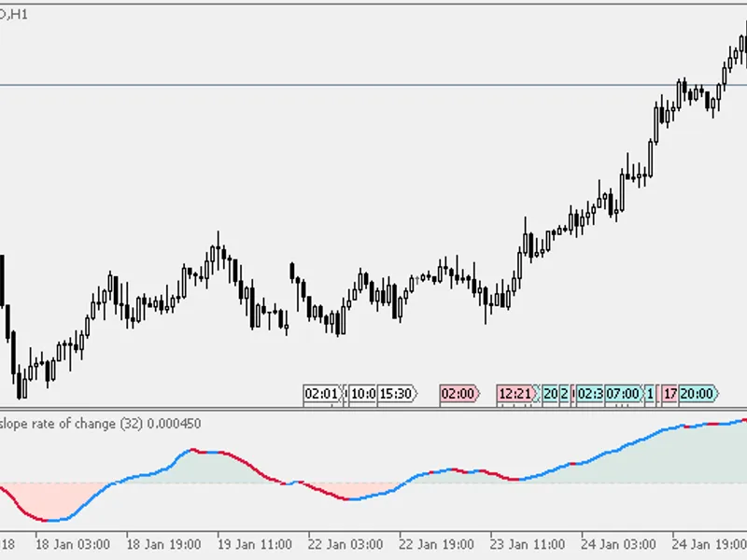The height and width of the screenshot is (560, 747).
Task: Click the white 10:0 event marker
Action: [363, 394]
